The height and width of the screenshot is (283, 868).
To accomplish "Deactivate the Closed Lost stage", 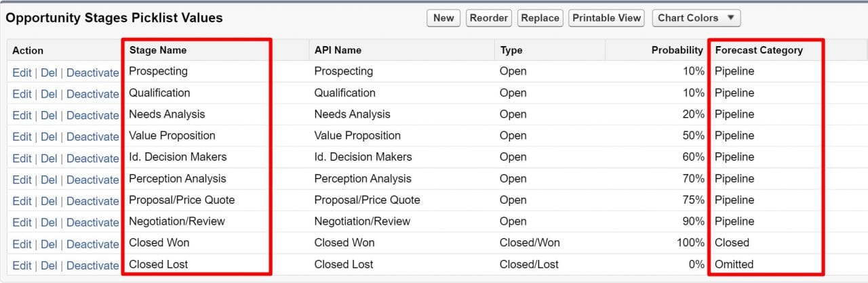I will click(x=92, y=266).
